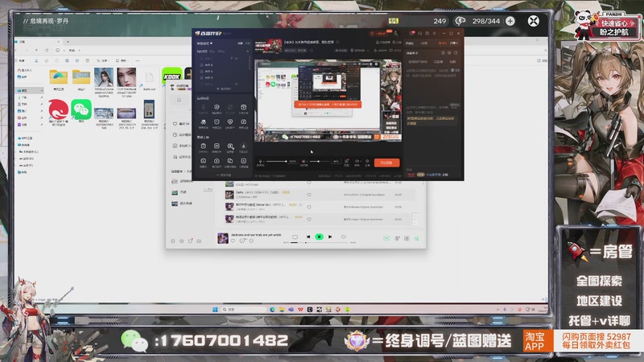Close the game panel with the round X button
Screen dimensions: 644x362
pos(533,21)
